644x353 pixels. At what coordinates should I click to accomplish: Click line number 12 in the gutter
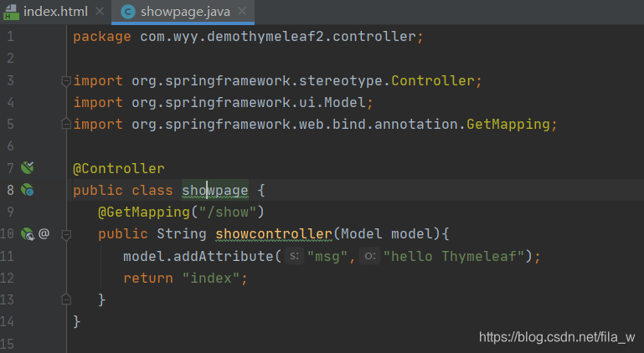[8, 279]
